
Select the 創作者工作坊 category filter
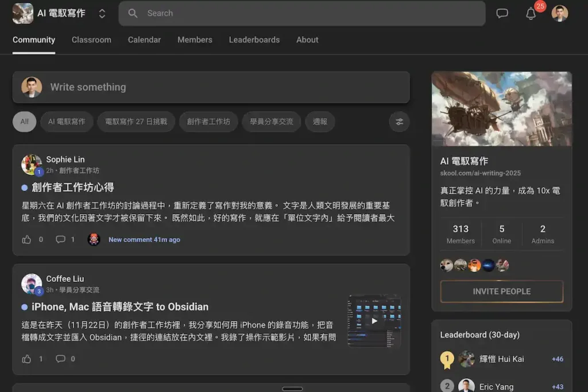click(x=208, y=122)
